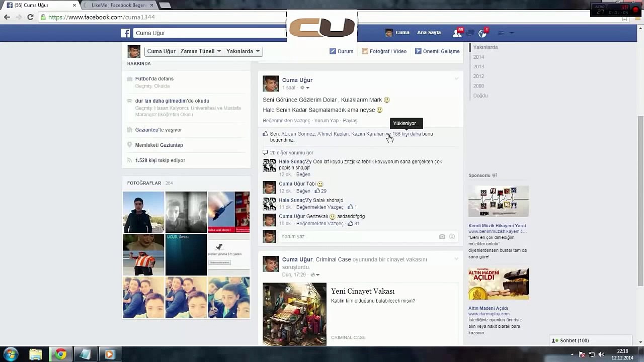Image resolution: width=644 pixels, height=362 pixels.
Task: Jump to Doğdu on timeline navigator
Action: coord(480,96)
